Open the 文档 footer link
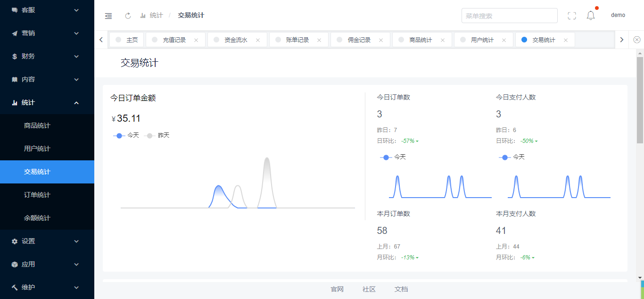644x299 pixels. [x=401, y=289]
